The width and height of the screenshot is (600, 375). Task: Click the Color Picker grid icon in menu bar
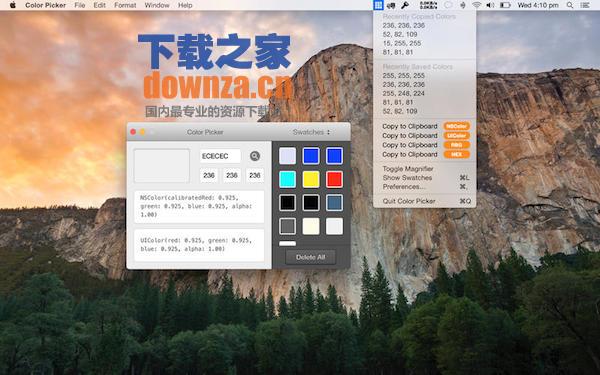(x=378, y=5)
